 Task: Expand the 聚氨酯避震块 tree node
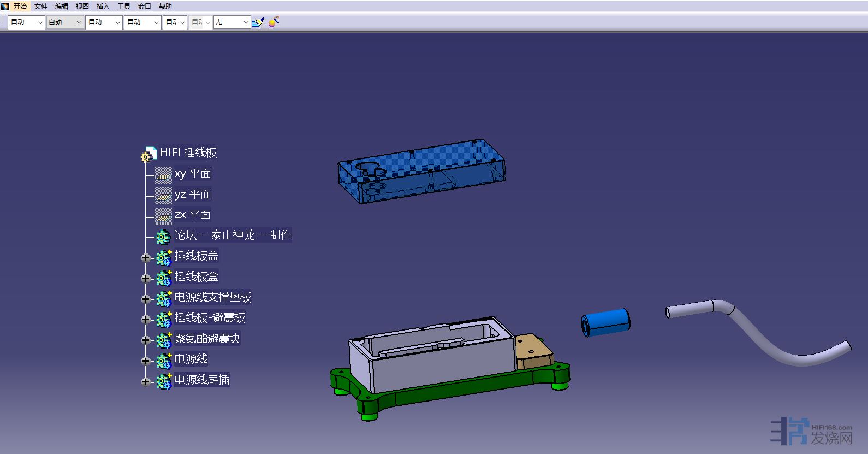pos(146,340)
